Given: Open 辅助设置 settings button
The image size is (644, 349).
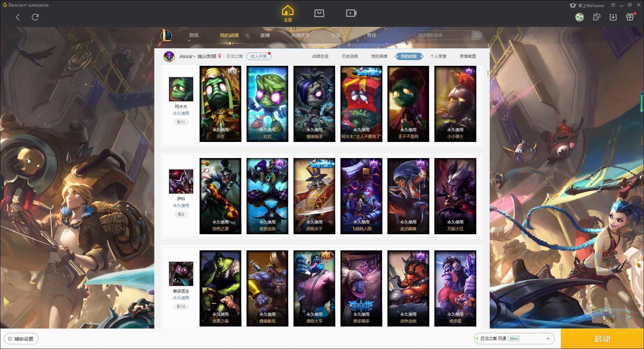Looking at the screenshot, I should coord(21,339).
